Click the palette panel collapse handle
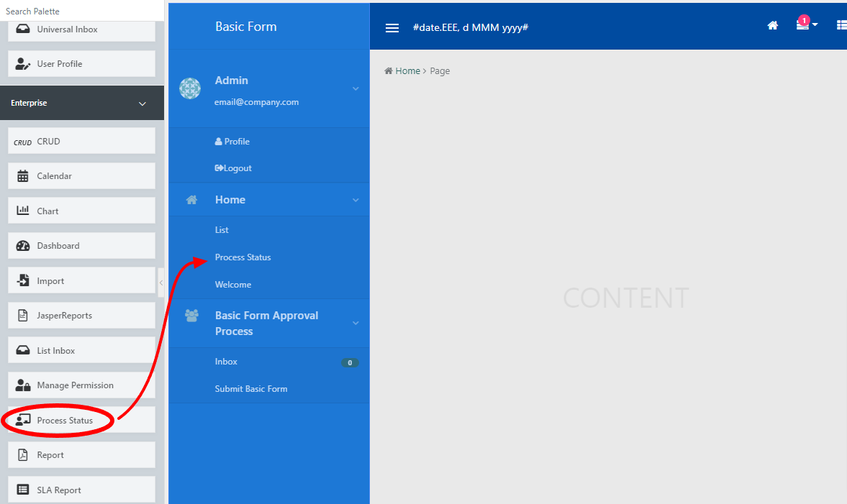 (161, 283)
